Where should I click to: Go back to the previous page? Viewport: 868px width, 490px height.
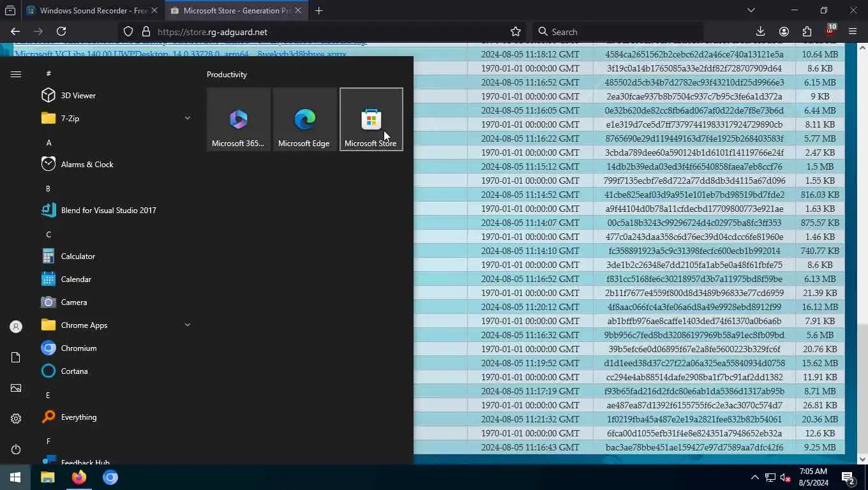tap(15, 31)
